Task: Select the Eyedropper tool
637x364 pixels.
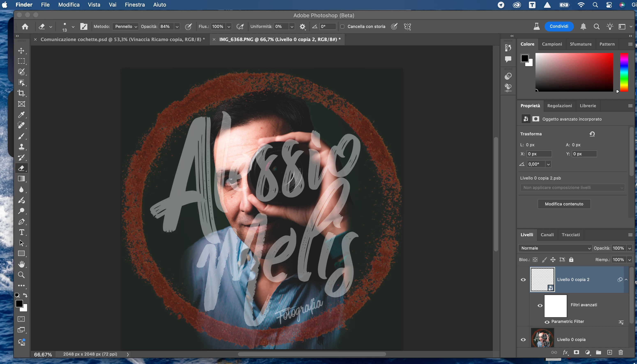Action: coord(22,115)
